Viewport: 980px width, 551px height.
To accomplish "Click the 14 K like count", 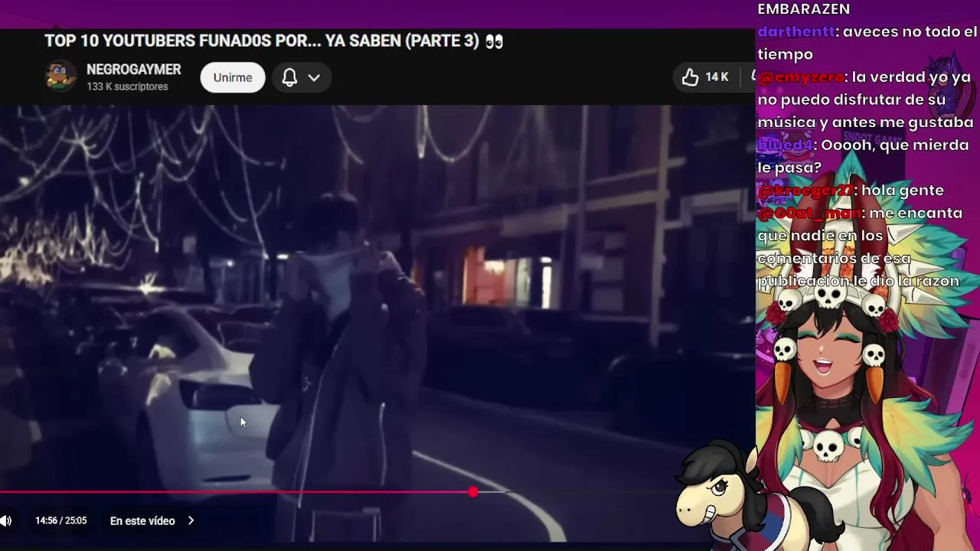I will pyautogui.click(x=717, y=77).
